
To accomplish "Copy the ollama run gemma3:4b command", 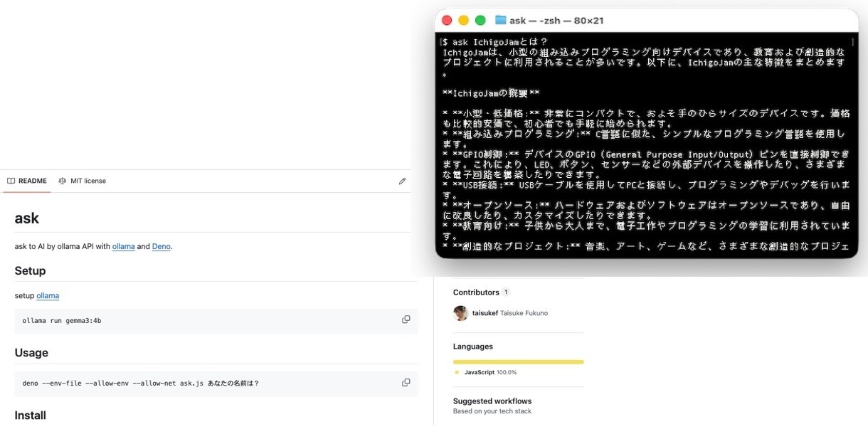I will pyautogui.click(x=406, y=319).
